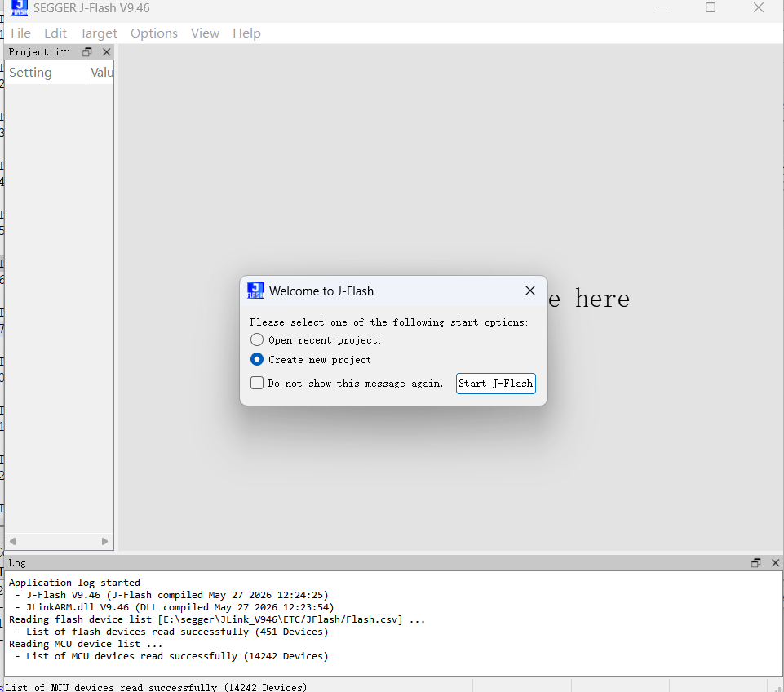Open the File menu
This screenshot has width=784, height=692.
tap(20, 33)
